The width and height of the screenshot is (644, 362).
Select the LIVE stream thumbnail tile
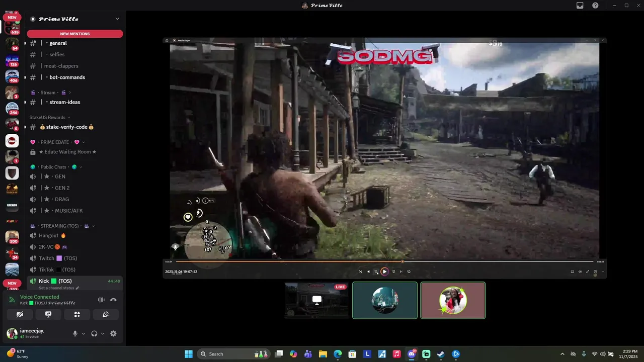316,300
